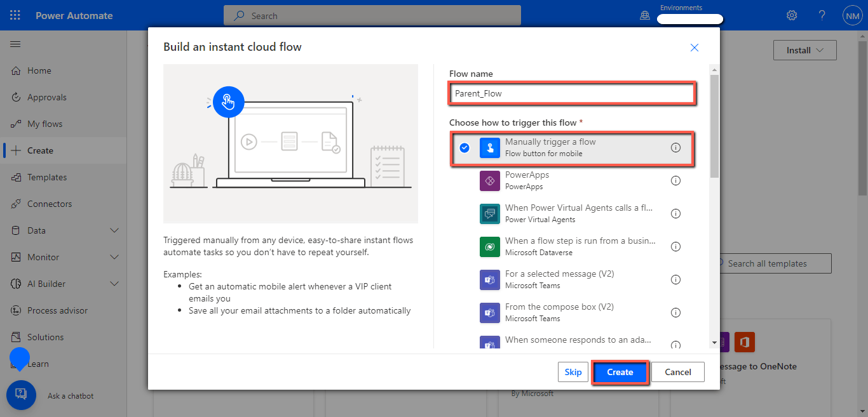
Task: Show info for Dataverse flow step trigger
Action: [675, 246]
